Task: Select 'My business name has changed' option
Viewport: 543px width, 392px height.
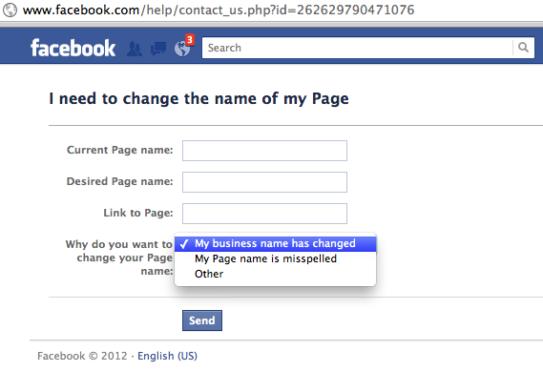Action: pos(275,243)
